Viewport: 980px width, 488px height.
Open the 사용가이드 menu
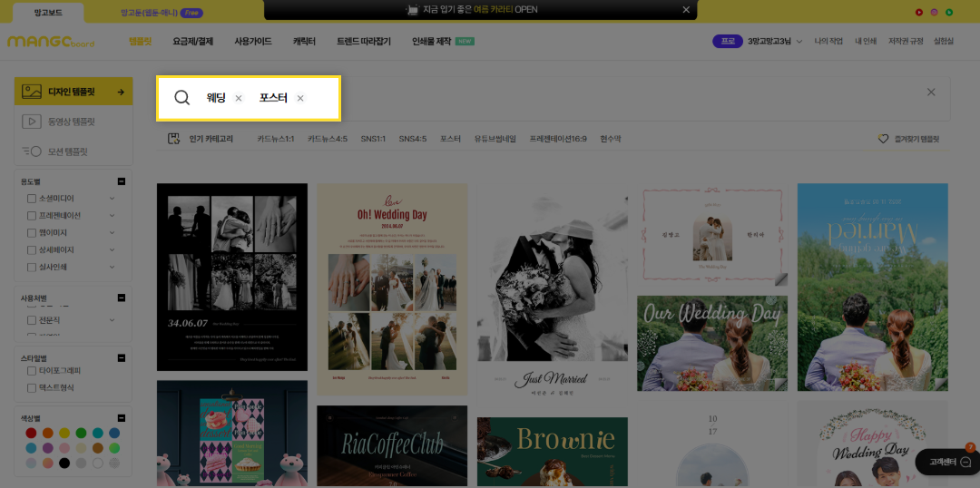point(253,41)
